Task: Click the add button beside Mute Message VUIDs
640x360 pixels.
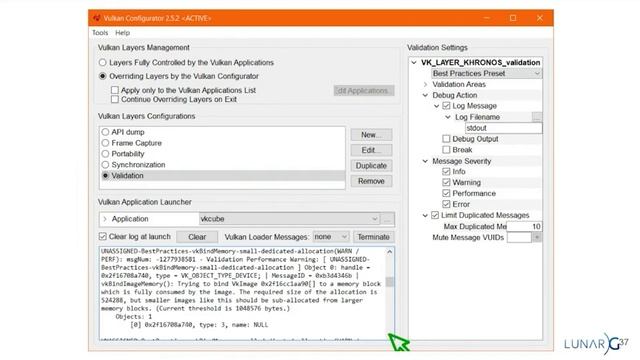Action: [537, 238]
